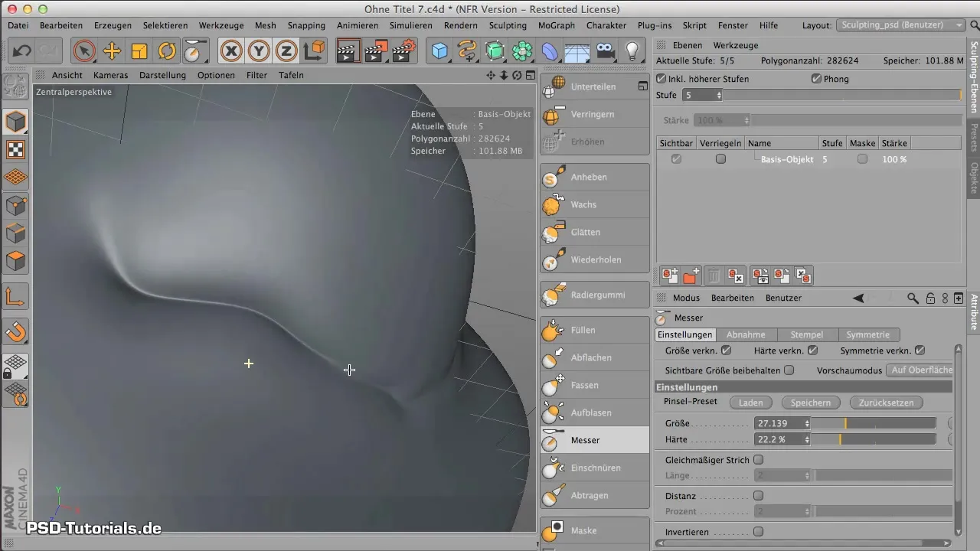
Task: Click the Laden preset button
Action: tap(750, 403)
